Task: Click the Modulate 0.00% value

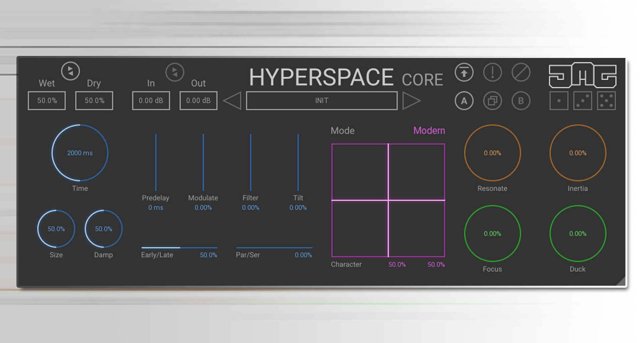Action: 203,208
